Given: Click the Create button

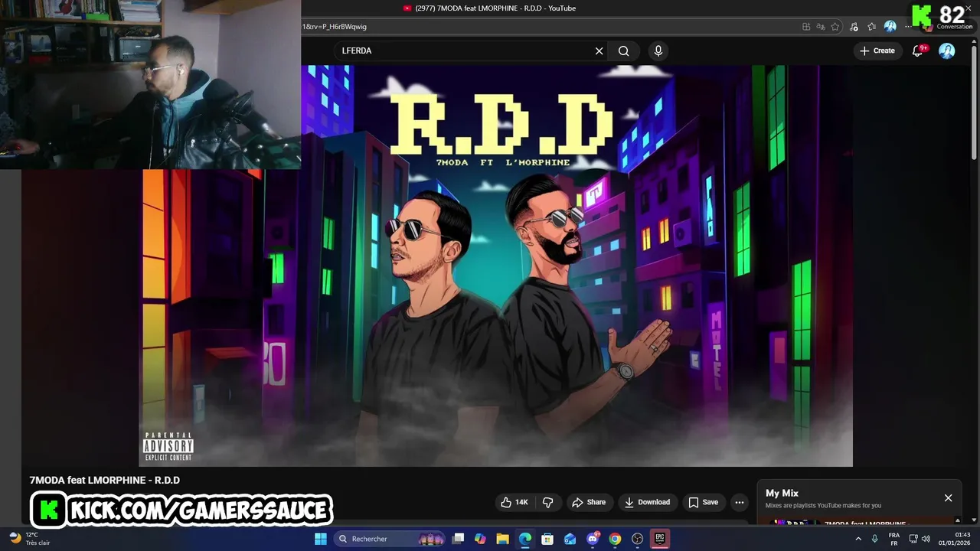Looking at the screenshot, I should (x=877, y=51).
